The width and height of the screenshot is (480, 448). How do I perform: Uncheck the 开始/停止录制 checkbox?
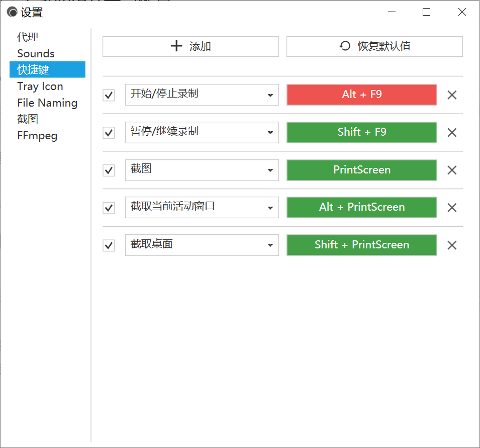pyautogui.click(x=109, y=95)
